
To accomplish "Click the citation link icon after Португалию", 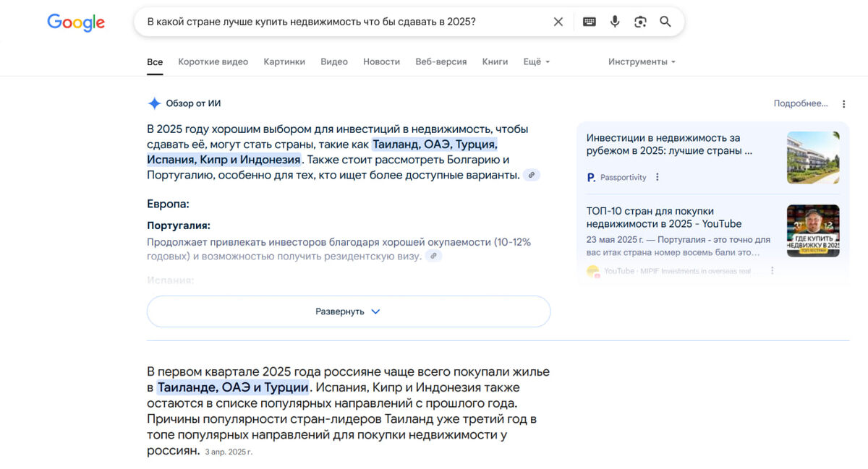I will click(532, 175).
